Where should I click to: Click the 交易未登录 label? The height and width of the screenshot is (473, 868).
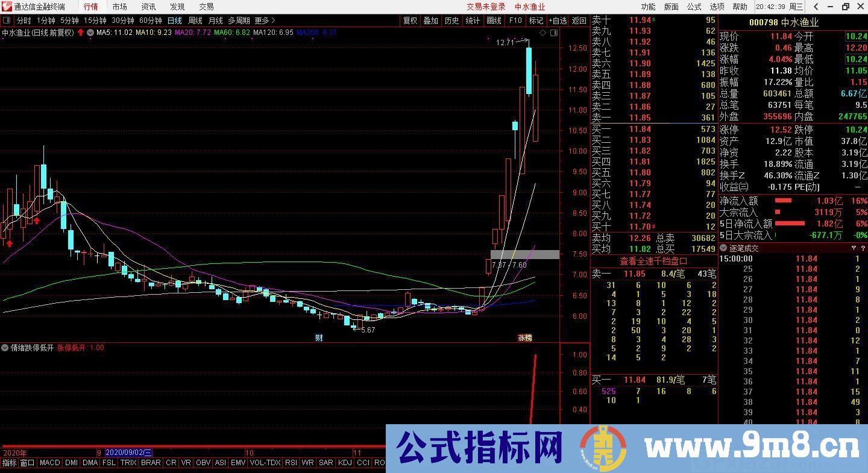tap(486, 7)
